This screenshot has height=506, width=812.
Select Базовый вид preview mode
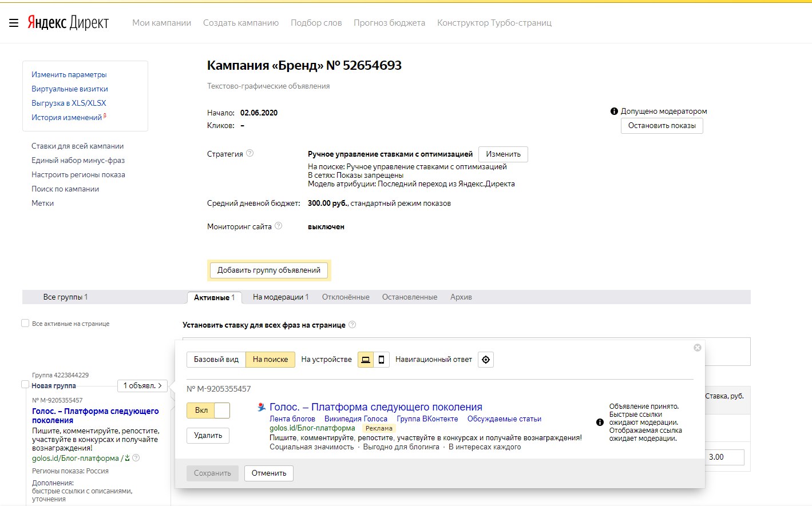pos(216,360)
